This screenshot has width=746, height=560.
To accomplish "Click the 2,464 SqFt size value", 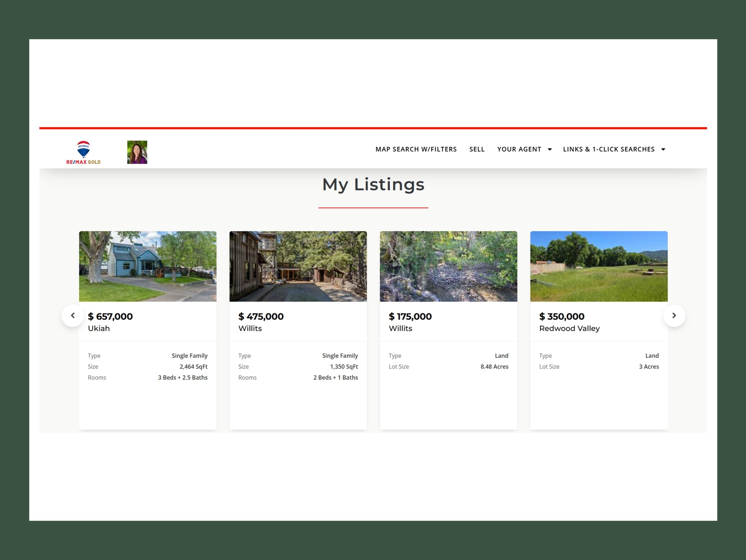I will 194,367.
